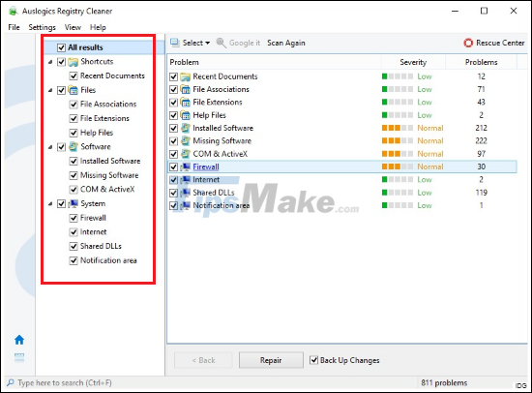Click the severity bar of Installed Software

click(x=398, y=128)
